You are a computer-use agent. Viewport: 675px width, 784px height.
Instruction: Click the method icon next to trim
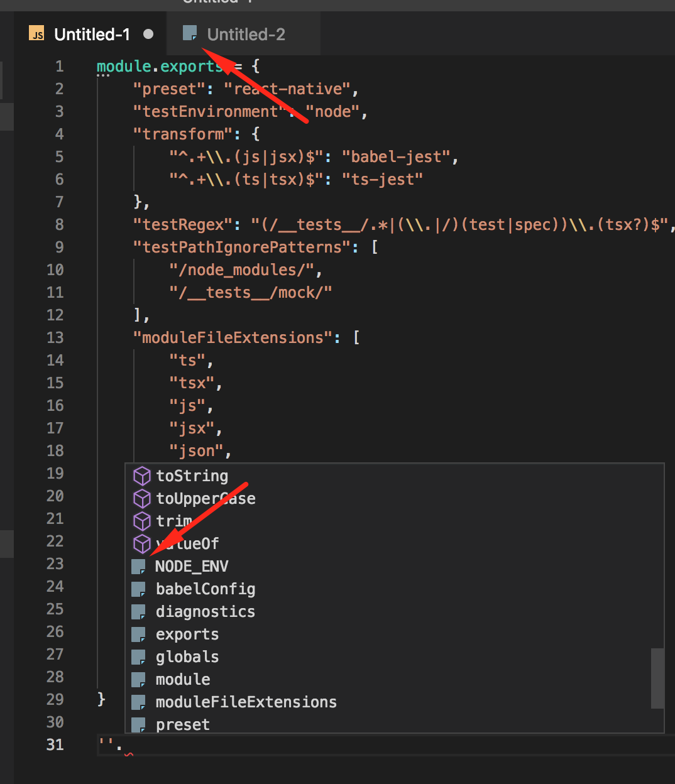pos(141,521)
